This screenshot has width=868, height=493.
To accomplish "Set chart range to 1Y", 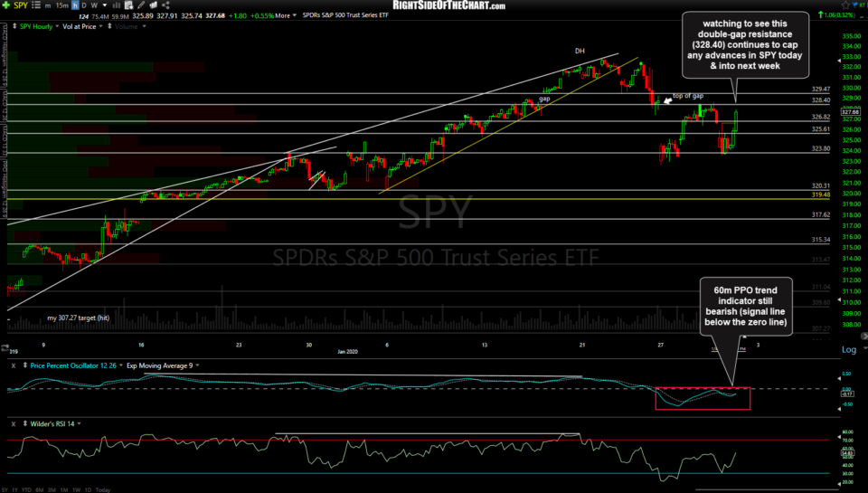I will click(15, 489).
